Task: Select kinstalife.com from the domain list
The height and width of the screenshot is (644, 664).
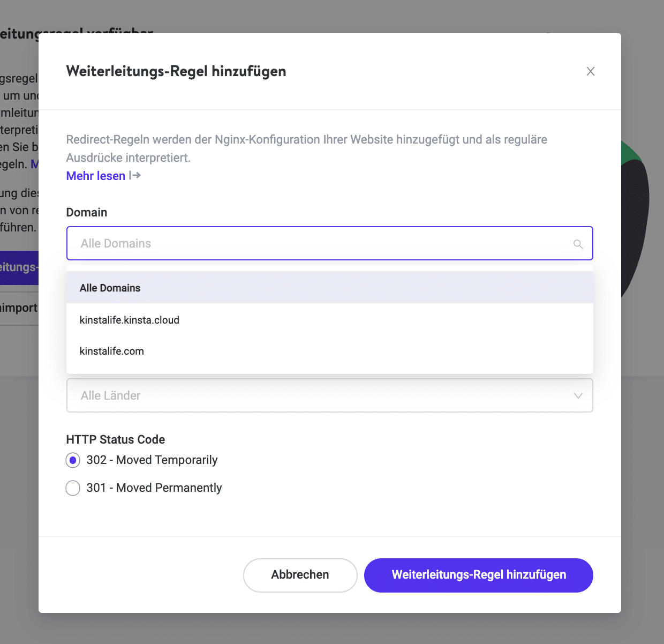Action: click(x=112, y=351)
